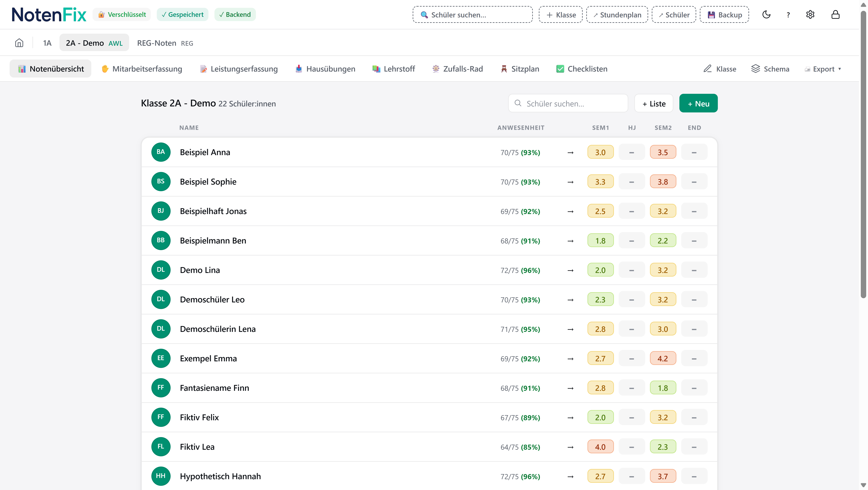Viewport: 868px width, 490px height.
Task: Open the Schema layers option
Action: tap(770, 69)
